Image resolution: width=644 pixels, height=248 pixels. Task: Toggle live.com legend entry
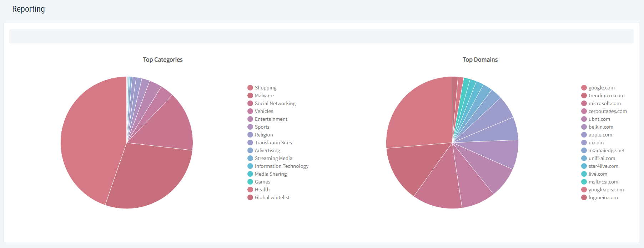click(594, 174)
